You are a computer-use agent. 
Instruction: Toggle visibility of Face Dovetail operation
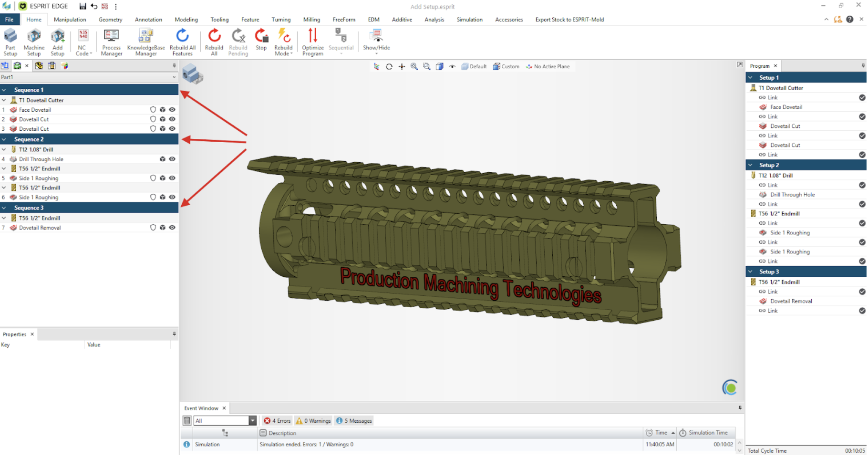(172, 110)
